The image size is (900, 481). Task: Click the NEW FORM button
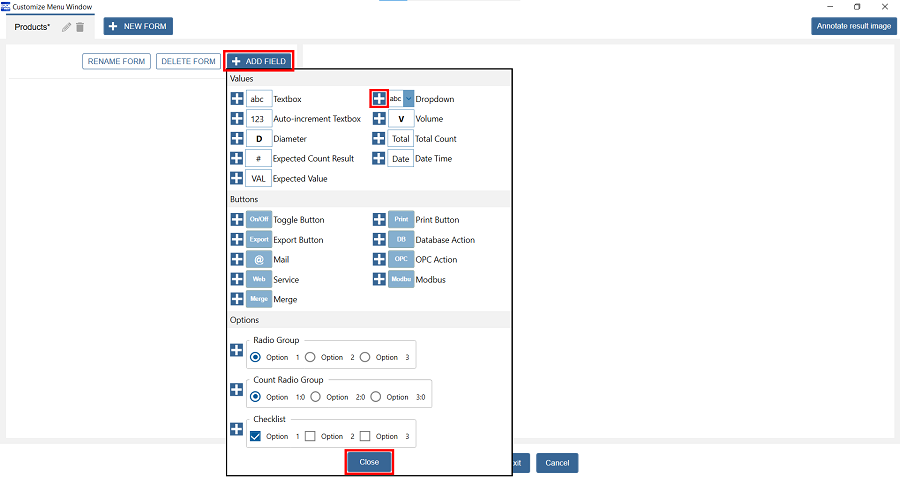(x=138, y=26)
